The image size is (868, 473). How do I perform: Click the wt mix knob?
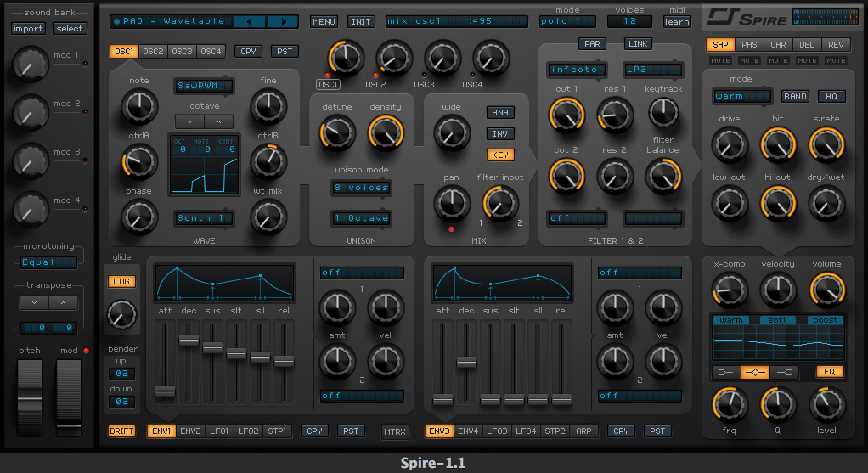(x=268, y=217)
